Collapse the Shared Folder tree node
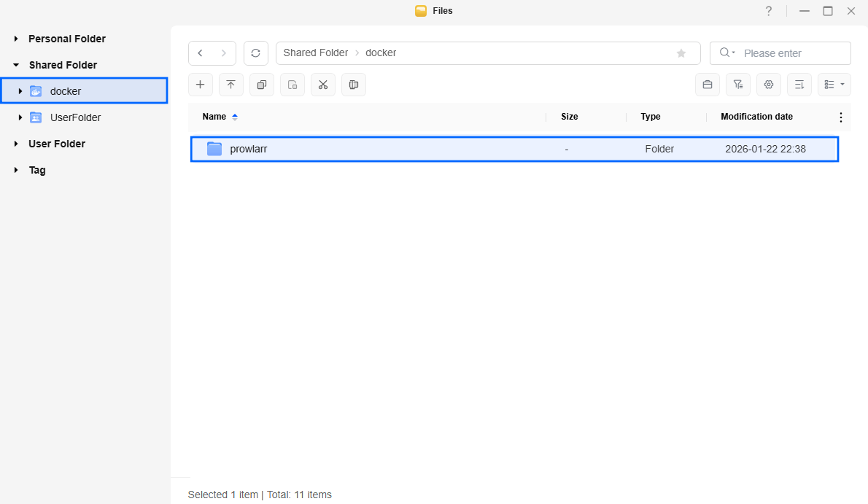Viewport: 868px width, 504px height. pos(16,65)
